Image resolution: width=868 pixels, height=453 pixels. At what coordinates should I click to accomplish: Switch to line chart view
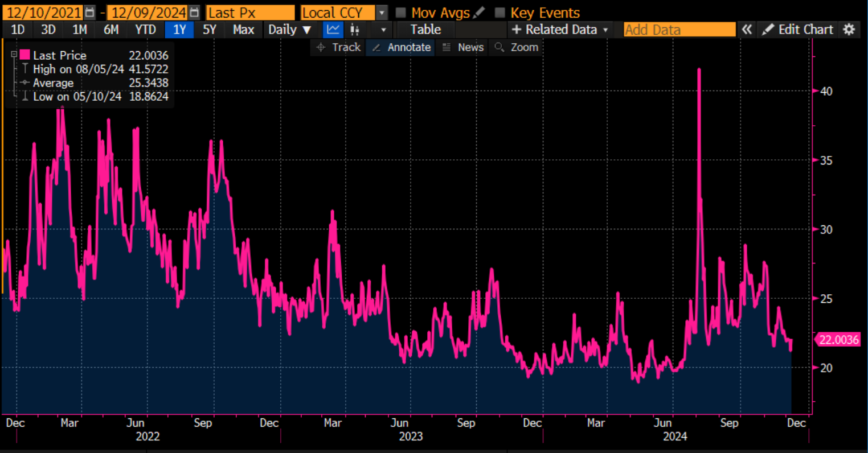click(x=333, y=30)
